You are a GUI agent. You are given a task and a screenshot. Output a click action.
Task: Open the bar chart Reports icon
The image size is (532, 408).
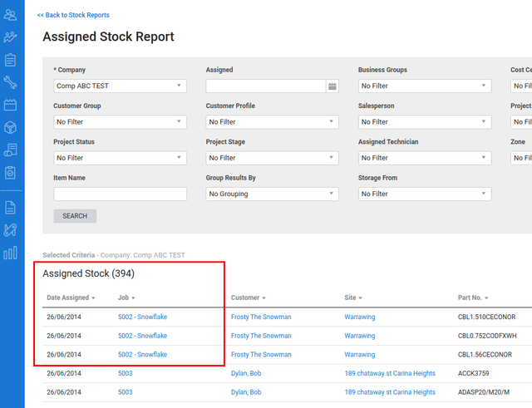click(10, 253)
